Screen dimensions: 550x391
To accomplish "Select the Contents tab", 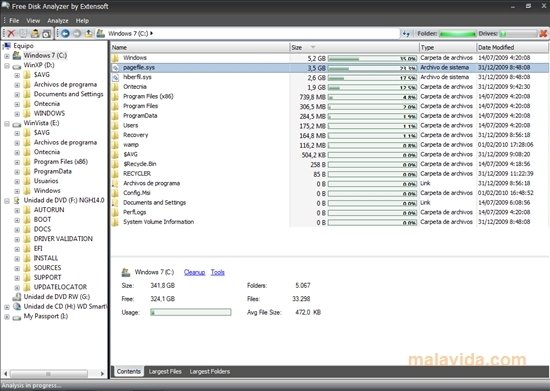I will pyautogui.click(x=128, y=371).
